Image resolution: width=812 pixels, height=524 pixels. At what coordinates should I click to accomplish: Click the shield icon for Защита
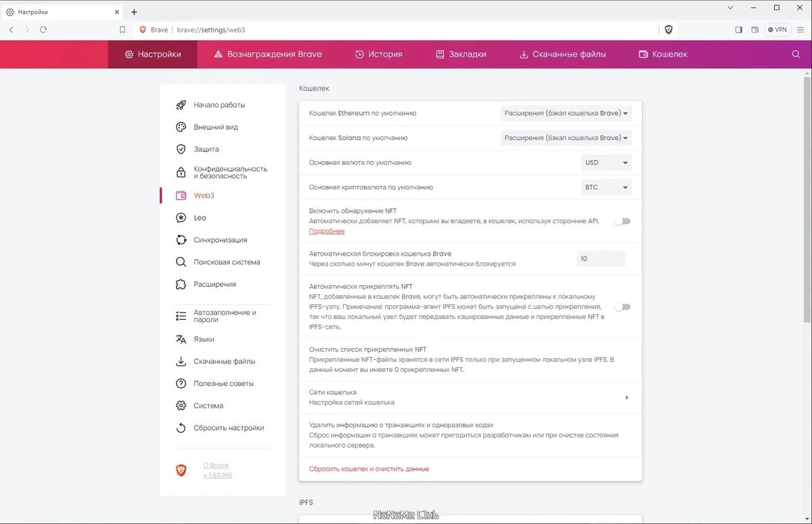coord(181,149)
